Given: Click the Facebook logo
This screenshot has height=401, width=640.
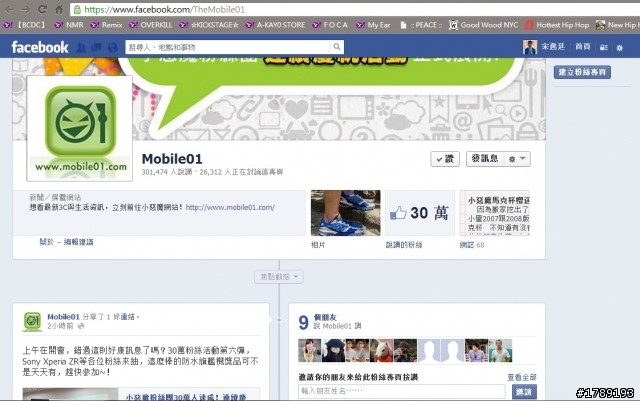Looking at the screenshot, I should [x=40, y=47].
